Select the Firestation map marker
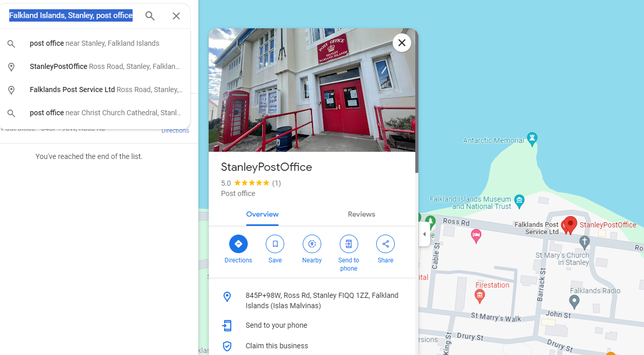 click(x=480, y=296)
